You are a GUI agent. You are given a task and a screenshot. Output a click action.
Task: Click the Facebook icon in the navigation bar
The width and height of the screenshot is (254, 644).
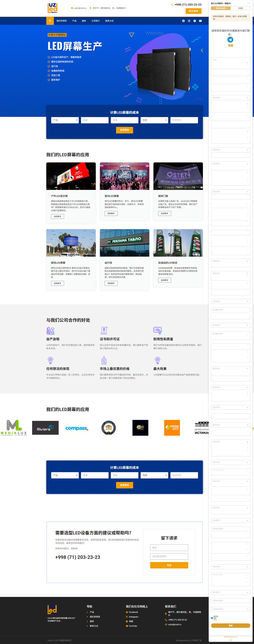coord(184,21)
